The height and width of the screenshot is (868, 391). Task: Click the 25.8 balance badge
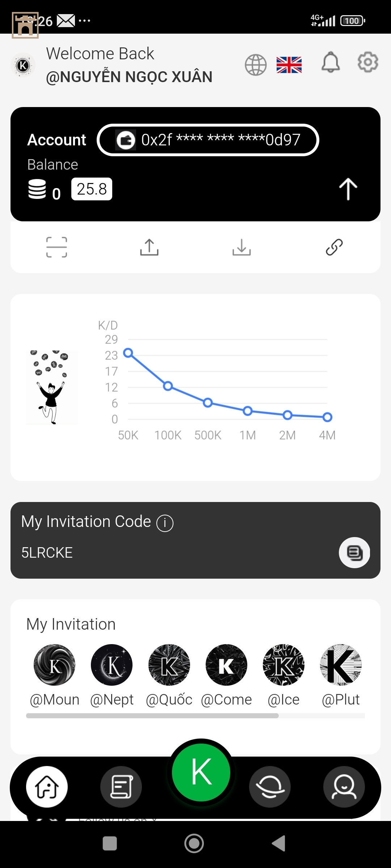coord(92,189)
